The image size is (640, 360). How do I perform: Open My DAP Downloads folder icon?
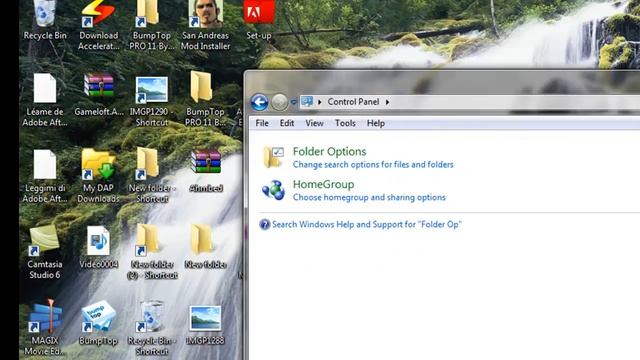(x=98, y=164)
